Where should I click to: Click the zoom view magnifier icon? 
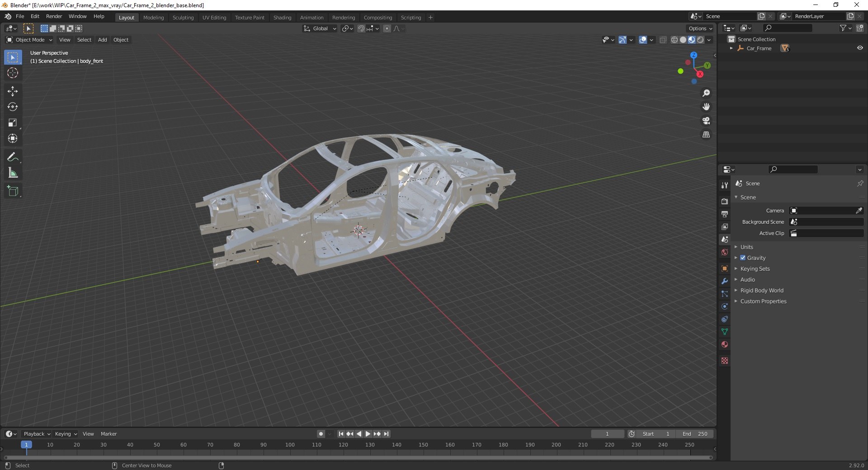click(x=706, y=93)
